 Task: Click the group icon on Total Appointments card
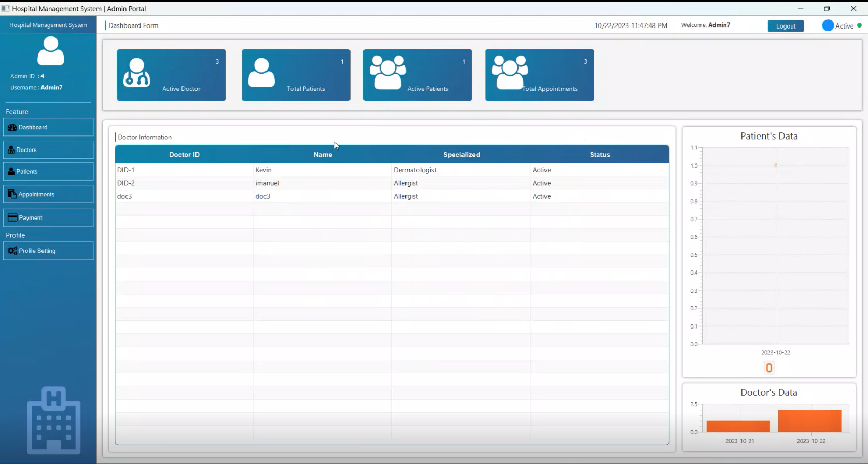click(510, 73)
